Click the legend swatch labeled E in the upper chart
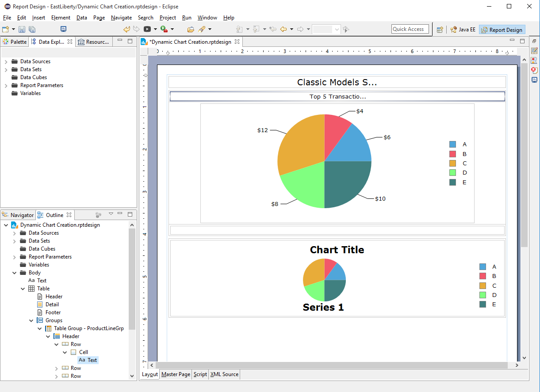The height and width of the screenshot is (392, 540). [x=452, y=183]
